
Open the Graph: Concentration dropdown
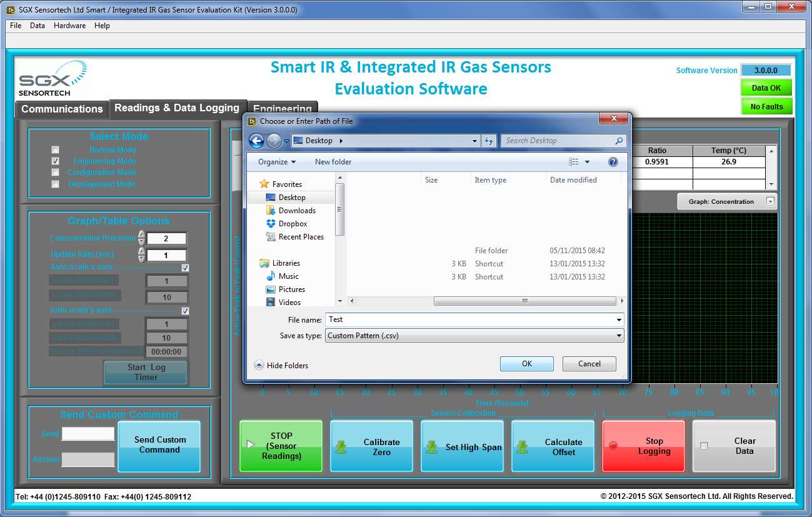770,201
